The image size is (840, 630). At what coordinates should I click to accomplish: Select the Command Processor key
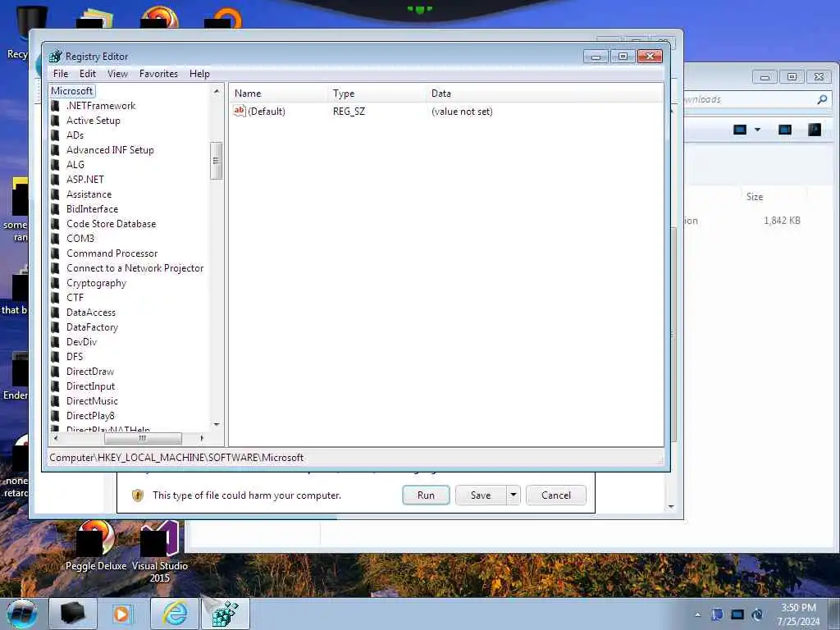[112, 253]
